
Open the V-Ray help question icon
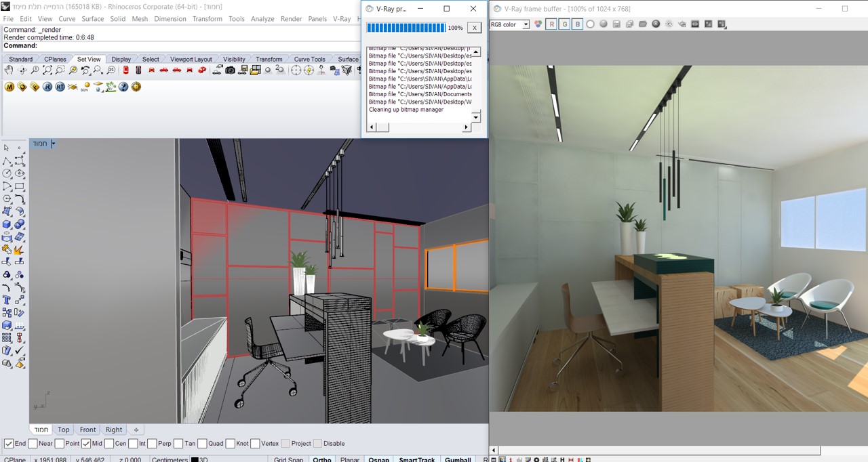[x=123, y=87]
